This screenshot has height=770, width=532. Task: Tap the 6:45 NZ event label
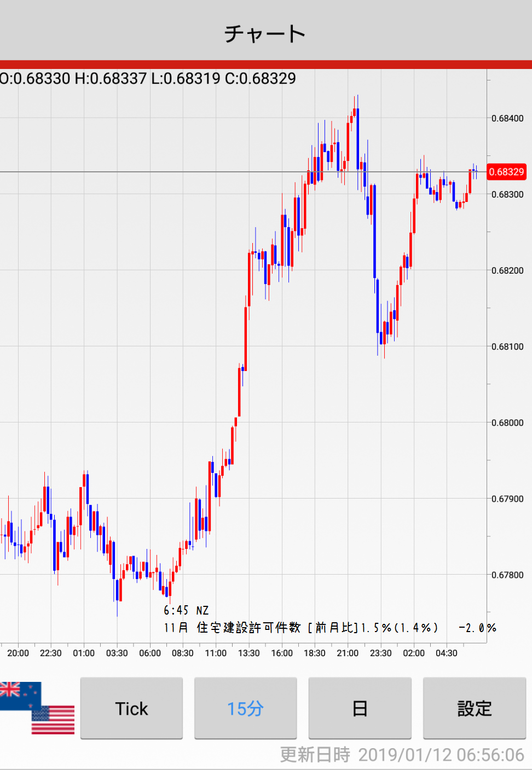(186, 610)
